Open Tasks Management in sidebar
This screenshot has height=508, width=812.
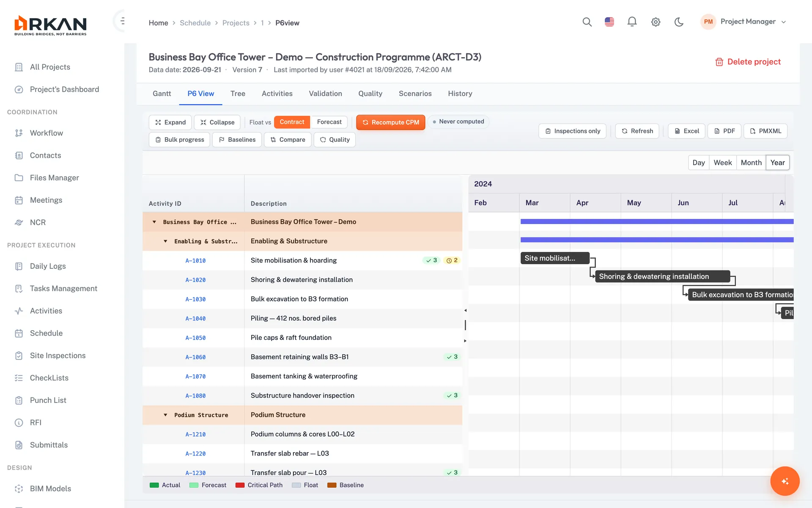click(63, 289)
